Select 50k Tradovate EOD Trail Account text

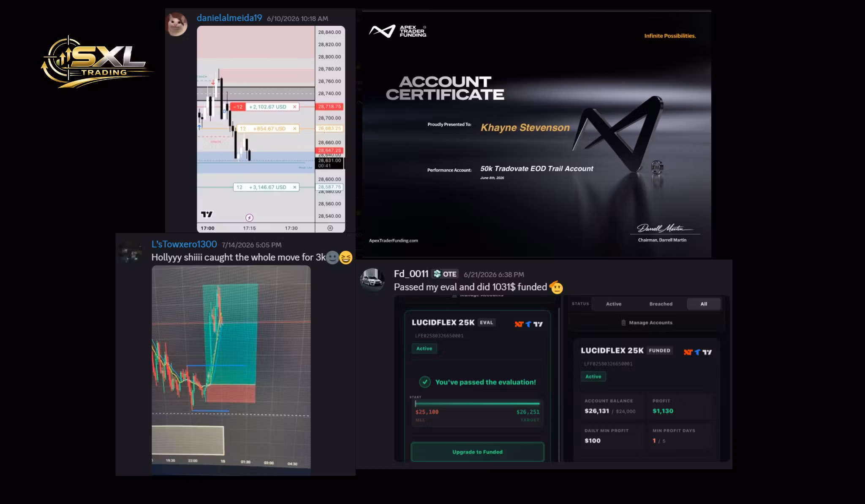pos(536,168)
